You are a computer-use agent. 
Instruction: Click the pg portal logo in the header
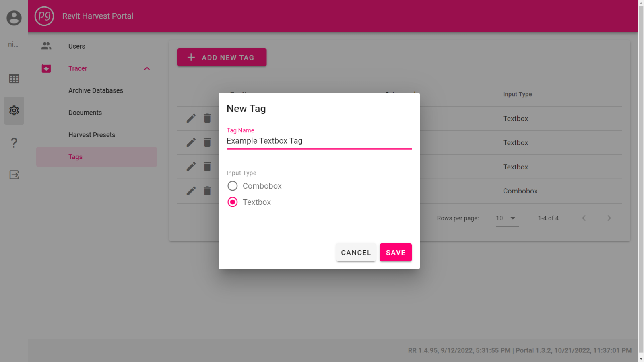coord(44,16)
